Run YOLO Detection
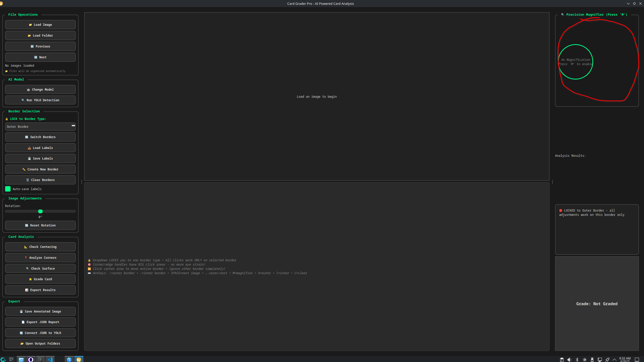 40,100
